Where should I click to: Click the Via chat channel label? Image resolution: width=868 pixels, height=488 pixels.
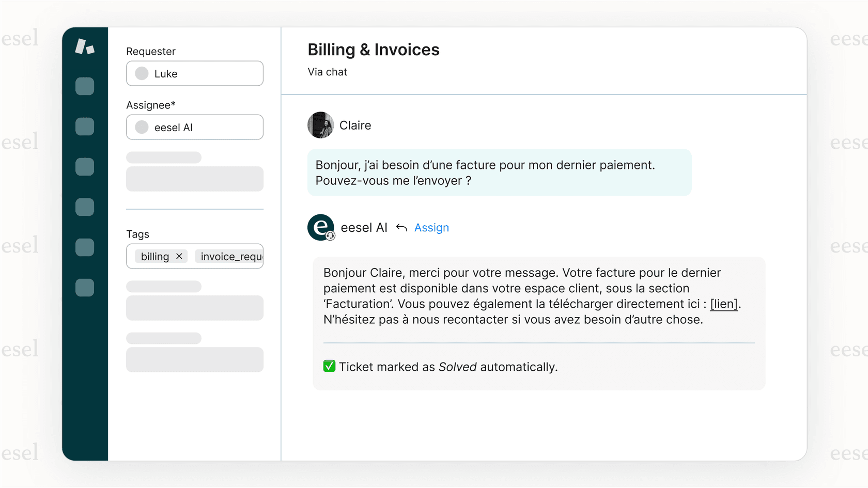pyautogui.click(x=327, y=72)
